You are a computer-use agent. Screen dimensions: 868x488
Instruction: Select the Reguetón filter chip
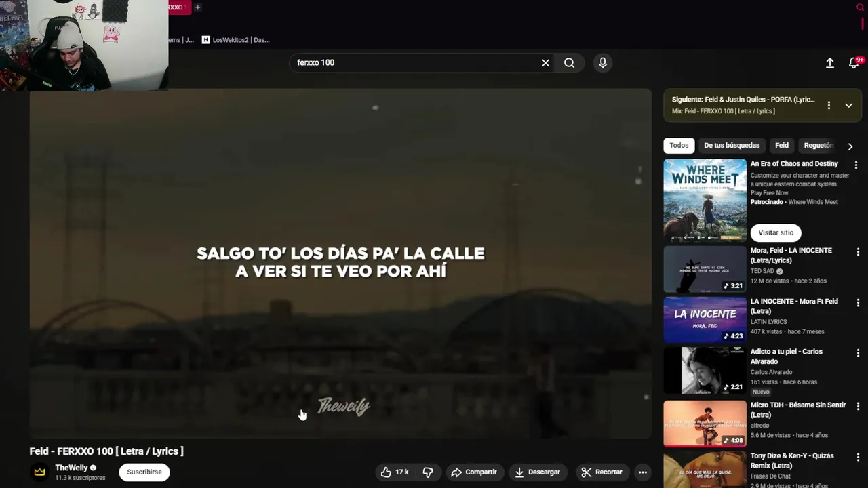click(818, 145)
